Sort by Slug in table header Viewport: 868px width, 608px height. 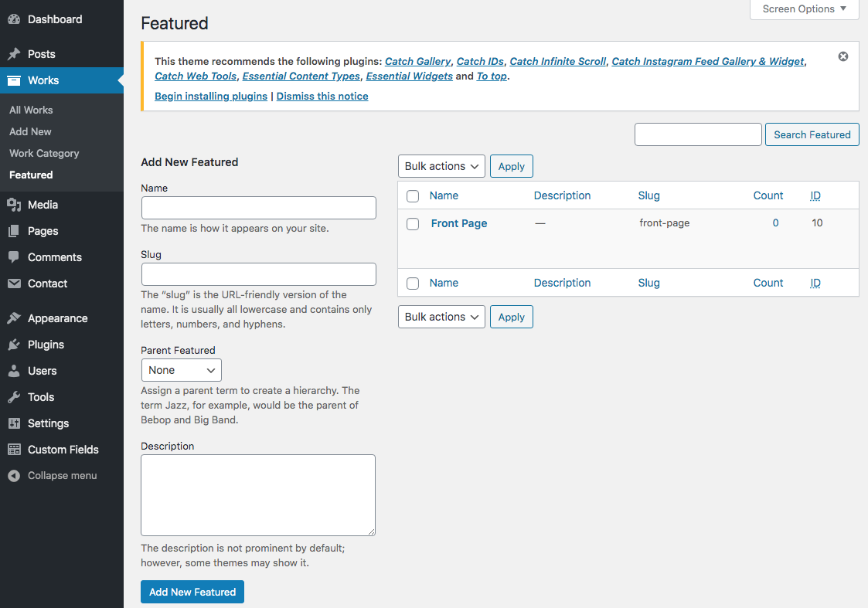[648, 196]
